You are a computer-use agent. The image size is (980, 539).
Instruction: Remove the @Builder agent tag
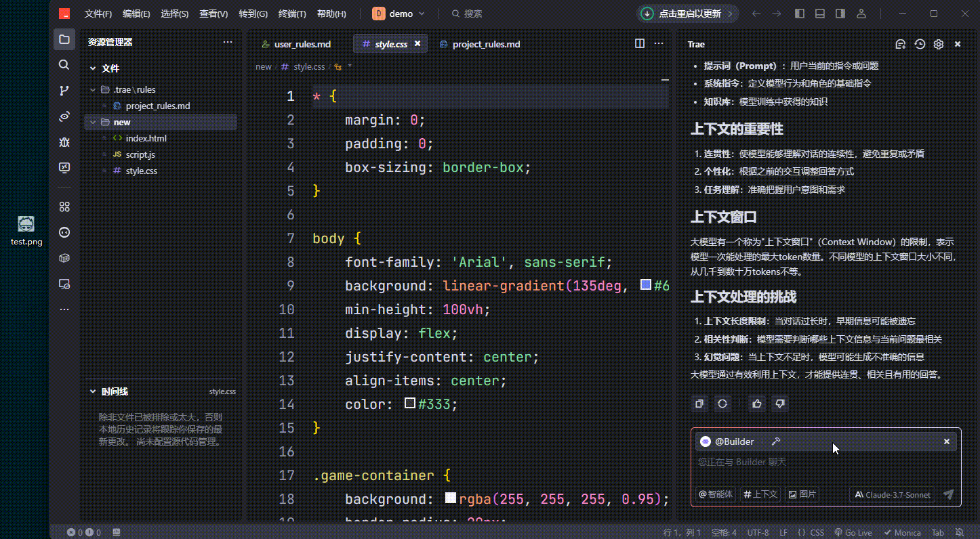(x=947, y=441)
